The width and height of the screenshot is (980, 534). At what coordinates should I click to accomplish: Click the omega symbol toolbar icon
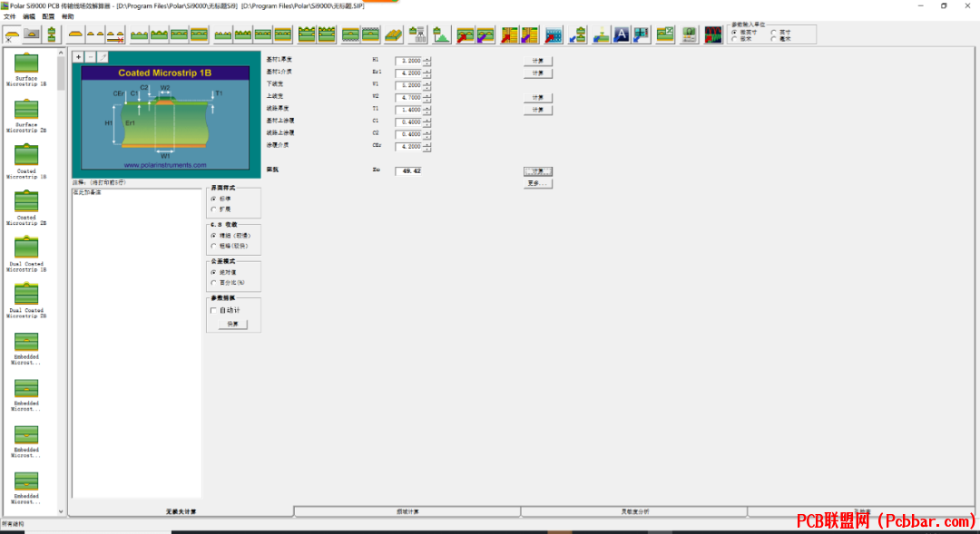pyautogui.click(x=689, y=35)
